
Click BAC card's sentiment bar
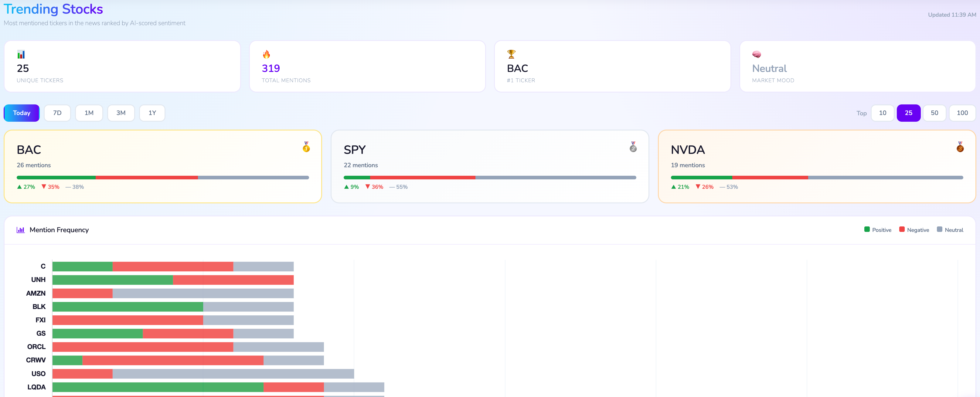[x=163, y=178]
